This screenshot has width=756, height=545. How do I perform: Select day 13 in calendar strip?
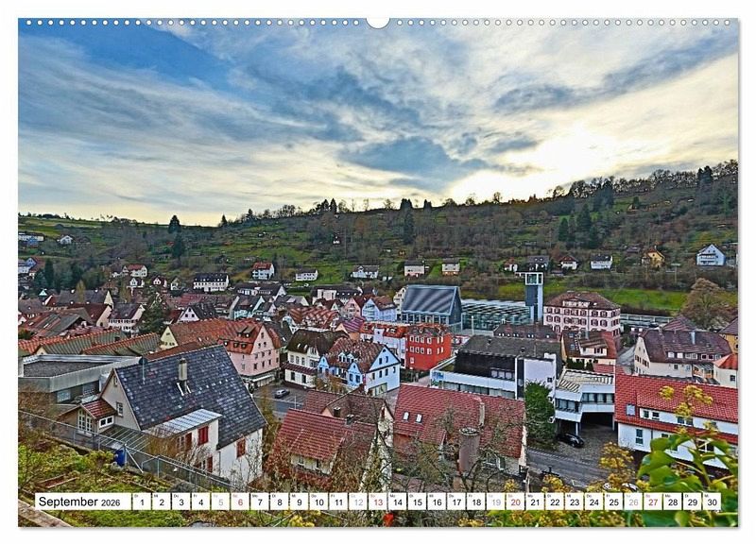click(378, 502)
